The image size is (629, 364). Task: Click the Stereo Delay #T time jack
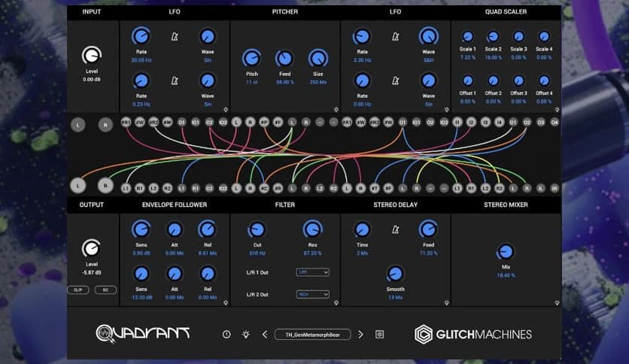pyautogui.click(x=374, y=188)
